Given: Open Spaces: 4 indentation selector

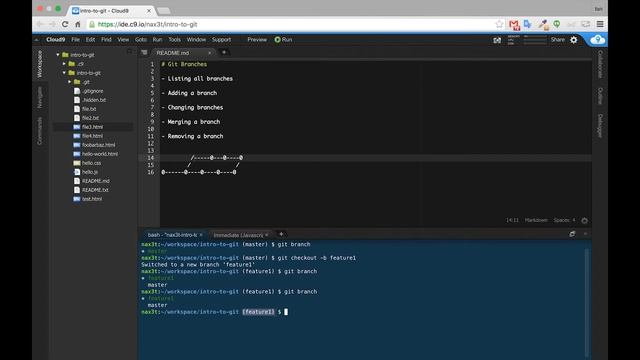Looking at the screenshot, I should [564, 220].
